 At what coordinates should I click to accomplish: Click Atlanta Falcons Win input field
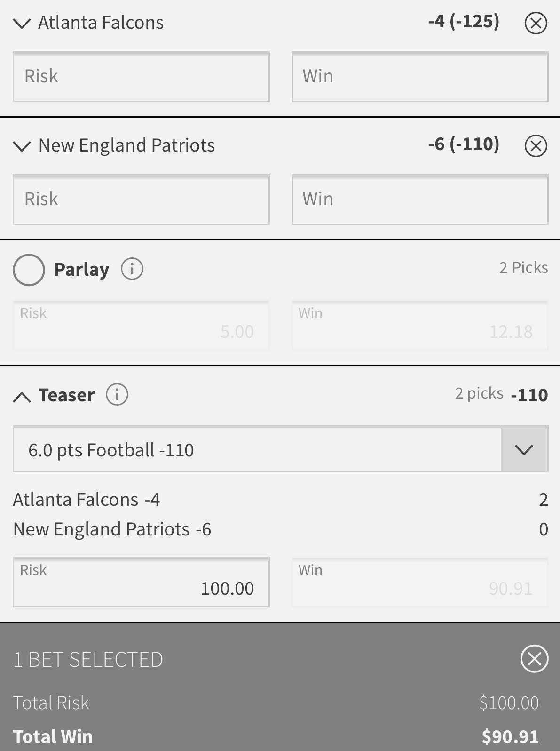pos(419,77)
